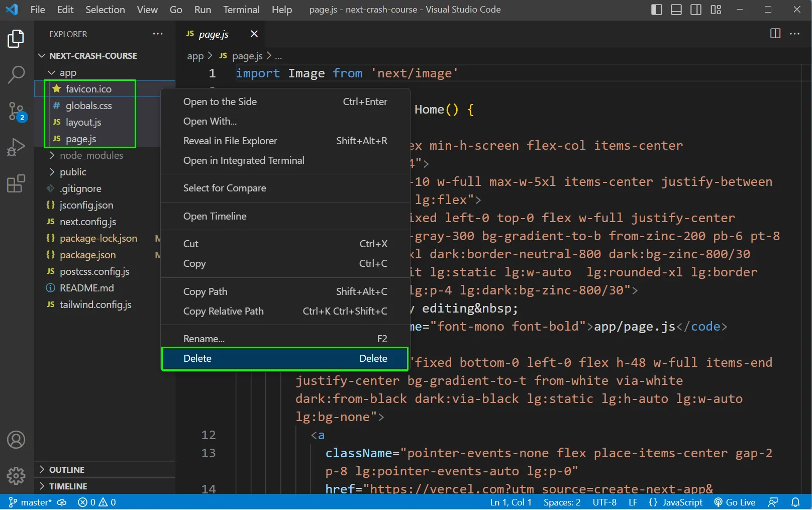Open package-lock.json file
This screenshot has width=812, height=510.
point(97,238)
